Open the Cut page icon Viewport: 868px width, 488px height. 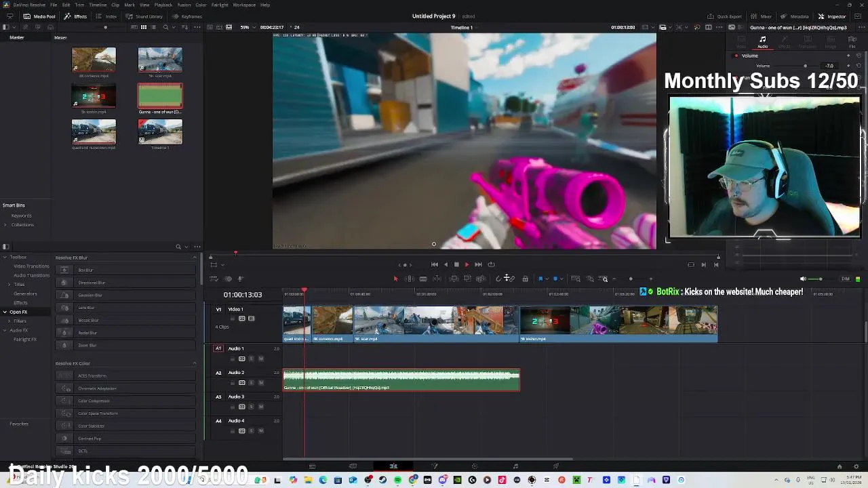[x=353, y=466]
